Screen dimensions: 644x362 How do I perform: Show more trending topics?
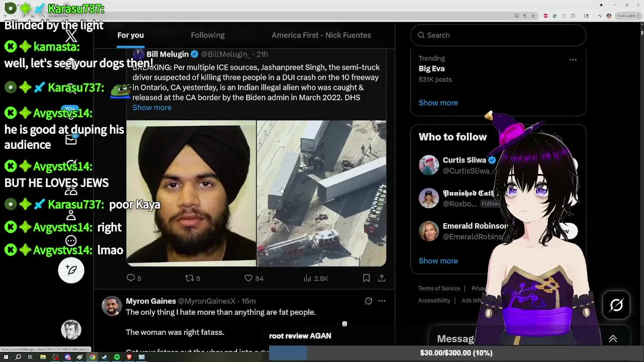[x=438, y=103]
